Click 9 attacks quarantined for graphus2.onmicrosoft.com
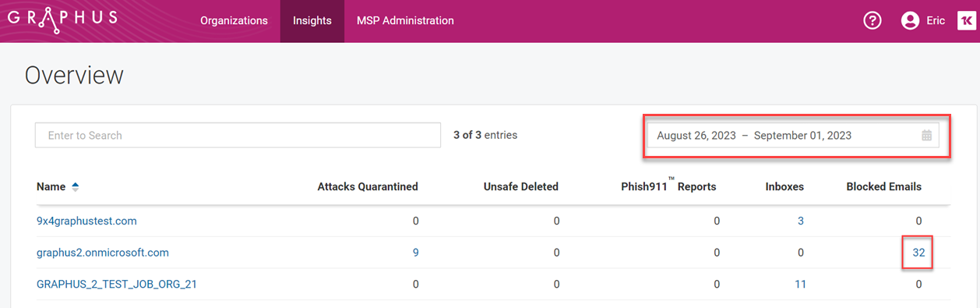Viewport: 980px width, 308px height. [x=415, y=253]
